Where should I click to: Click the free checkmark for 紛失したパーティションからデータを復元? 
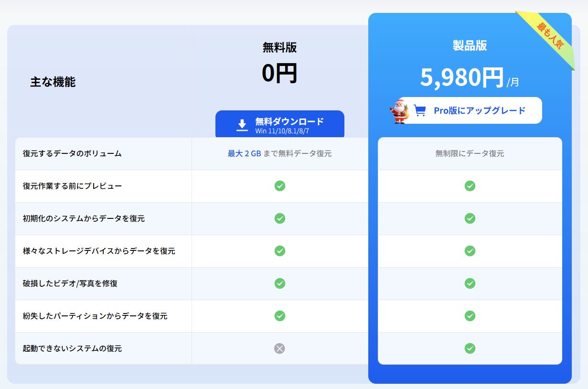point(279,316)
